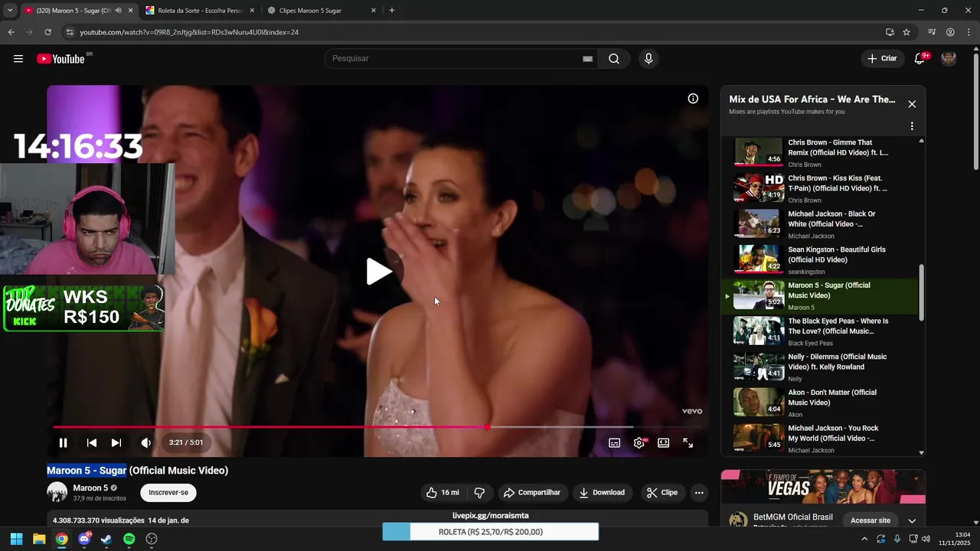980x551 pixels.
Task: Subscribe with Inscrever-se button
Action: (168, 493)
